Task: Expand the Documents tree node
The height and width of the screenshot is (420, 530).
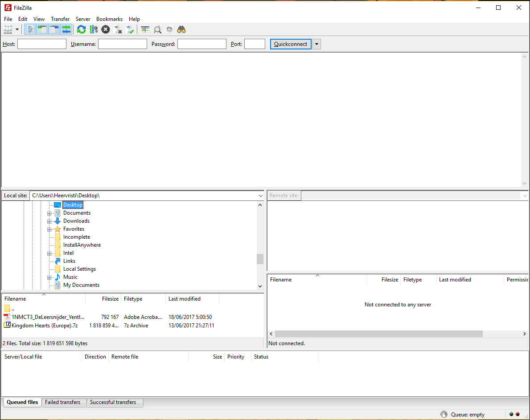Action: click(x=49, y=213)
